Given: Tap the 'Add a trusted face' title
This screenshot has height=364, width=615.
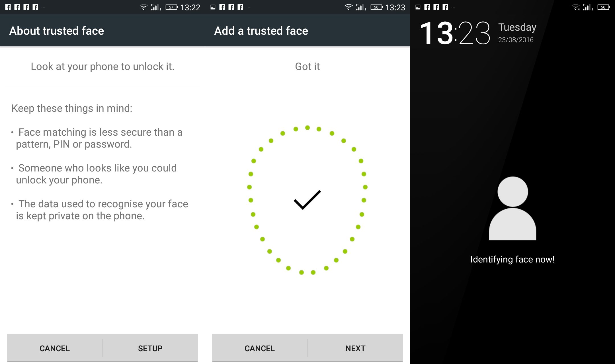Looking at the screenshot, I should click(x=261, y=31).
